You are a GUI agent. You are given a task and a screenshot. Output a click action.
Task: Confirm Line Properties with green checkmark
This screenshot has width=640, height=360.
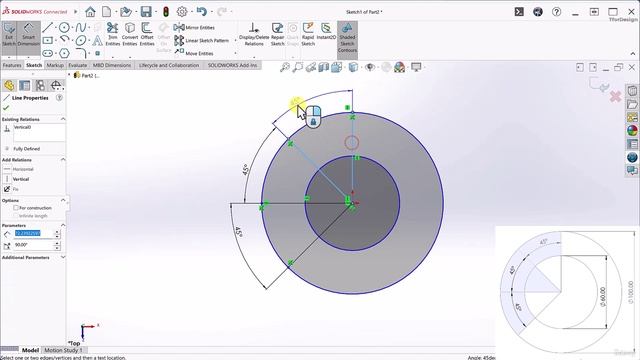pos(6,108)
